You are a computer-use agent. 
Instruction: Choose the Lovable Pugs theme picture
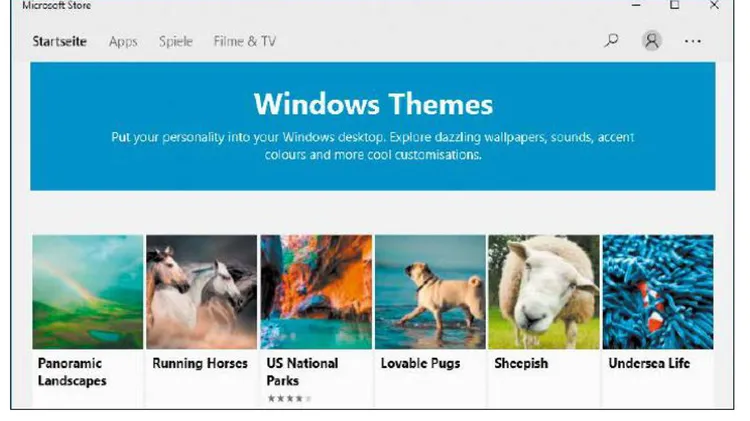click(x=430, y=292)
